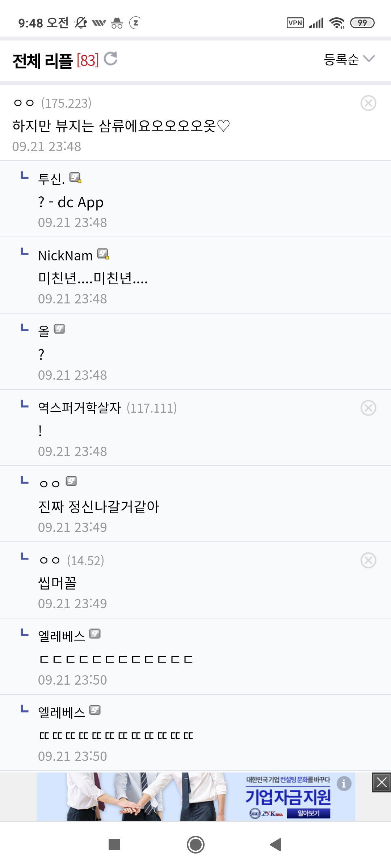Tap the NickNam username

coord(66,256)
